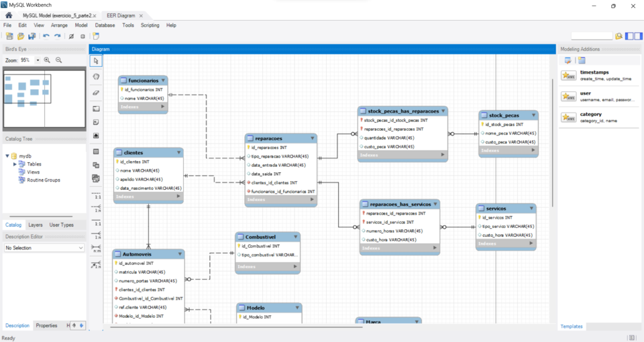Select the pointer selection tool
Screen dimensions: 644x342
coord(97,61)
